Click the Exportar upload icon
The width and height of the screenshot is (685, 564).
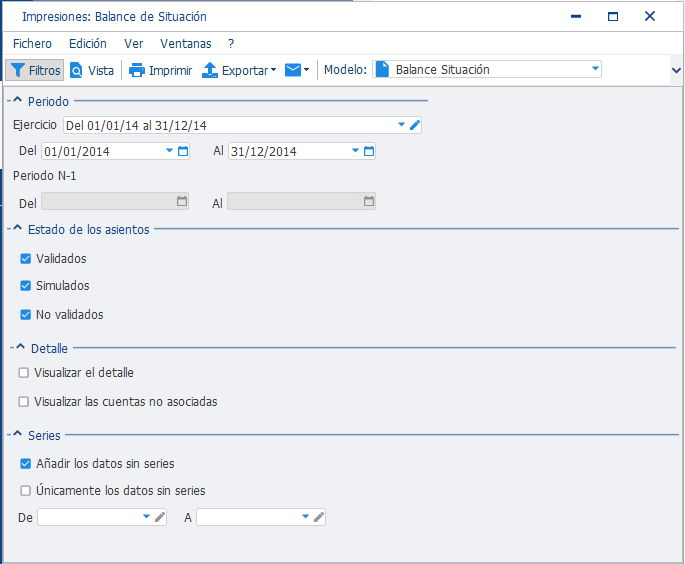[210, 70]
